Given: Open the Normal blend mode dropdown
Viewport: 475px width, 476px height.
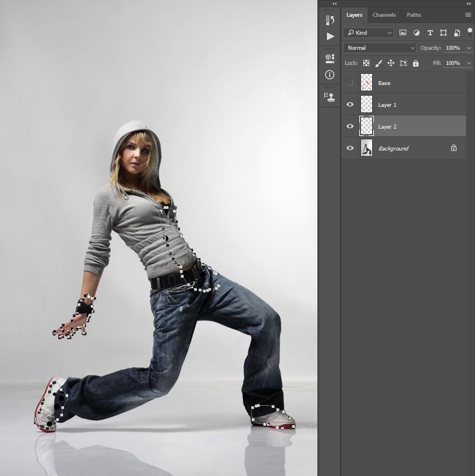Looking at the screenshot, I should [x=380, y=48].
